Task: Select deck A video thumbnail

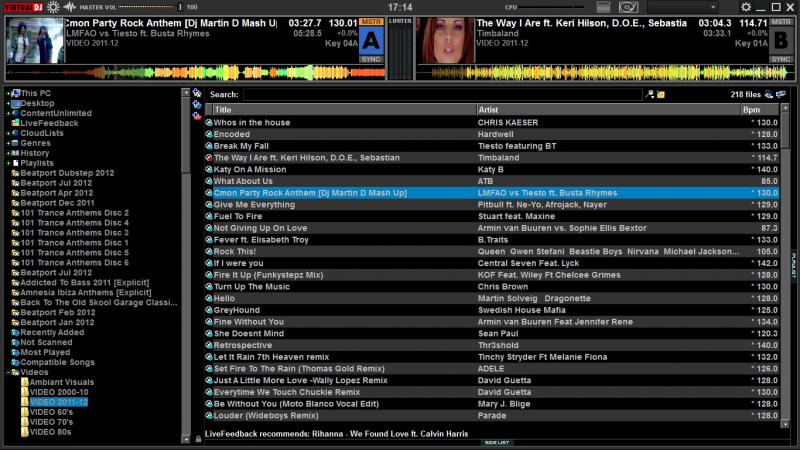Action: pyautogui.click(x=36, y=41)
